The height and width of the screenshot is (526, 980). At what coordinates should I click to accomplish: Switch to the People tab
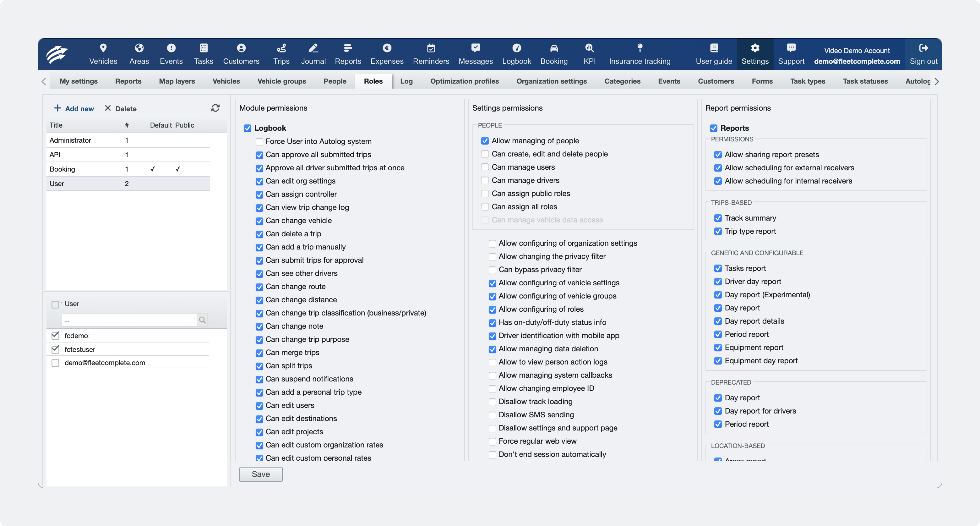pyautogui.click(x=335, y=81)
